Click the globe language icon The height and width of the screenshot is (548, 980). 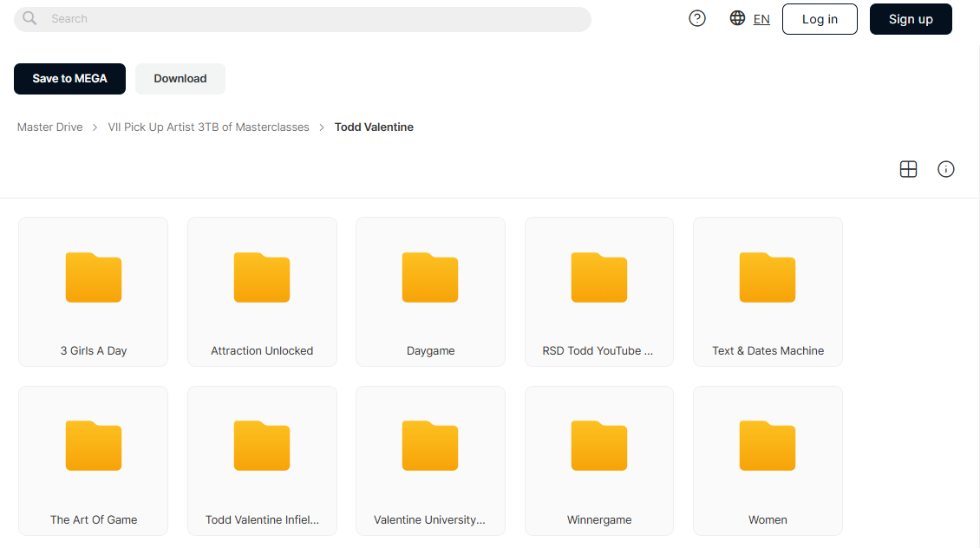pyautogui.click(x=737, y=18)
